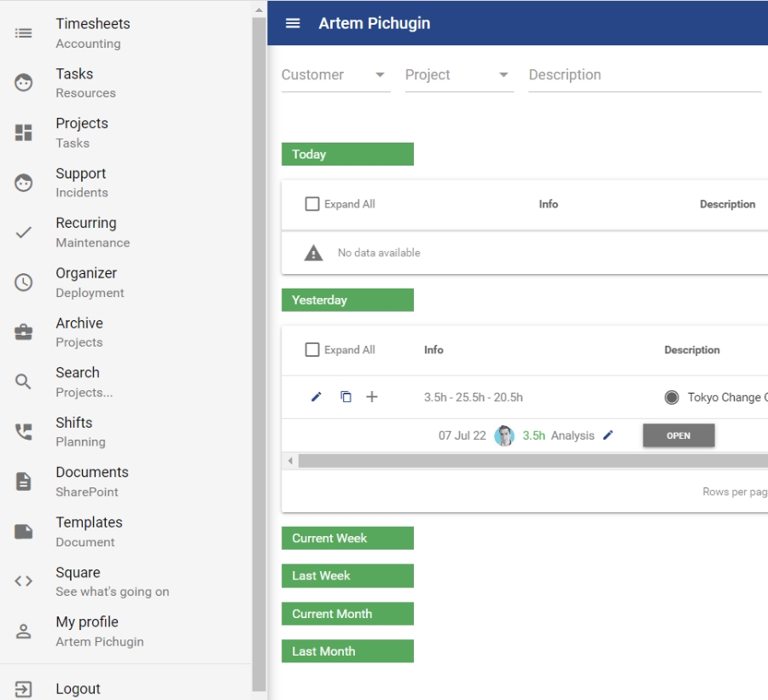The image size is (768, 700).
Task: Click the Organizer clock icon in sidebar
Action: 24,283
